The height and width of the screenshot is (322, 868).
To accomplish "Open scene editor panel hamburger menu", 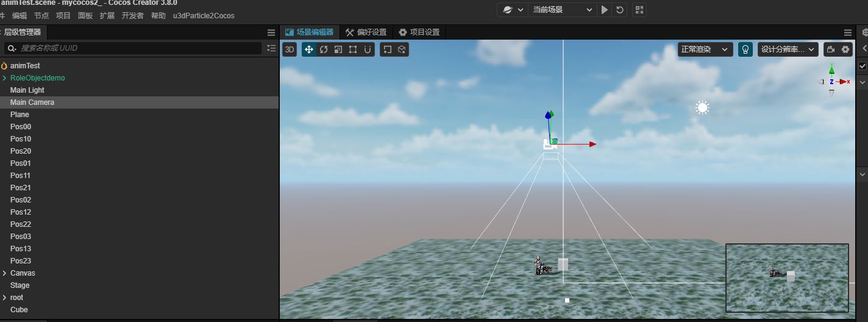I will [848, 33].
